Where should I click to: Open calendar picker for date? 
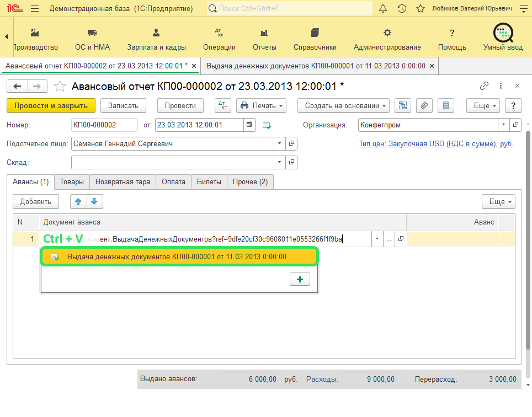point(249,125)
